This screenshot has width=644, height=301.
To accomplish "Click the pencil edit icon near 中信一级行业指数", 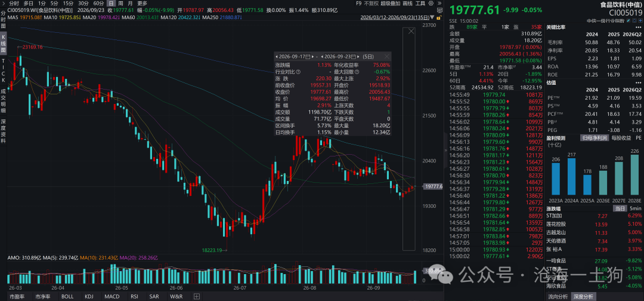I will tap(628, 20).
